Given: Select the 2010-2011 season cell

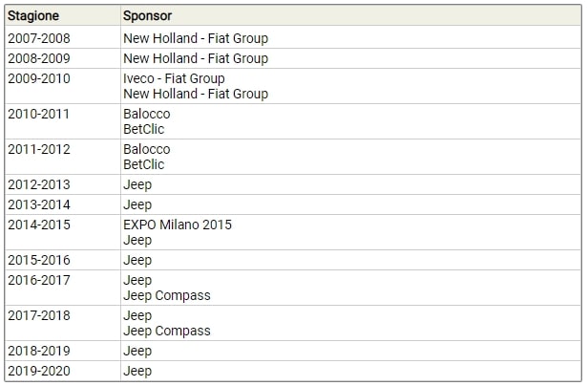Looking at the screenshot, I should pyautogui.click(x=63, y=121).
